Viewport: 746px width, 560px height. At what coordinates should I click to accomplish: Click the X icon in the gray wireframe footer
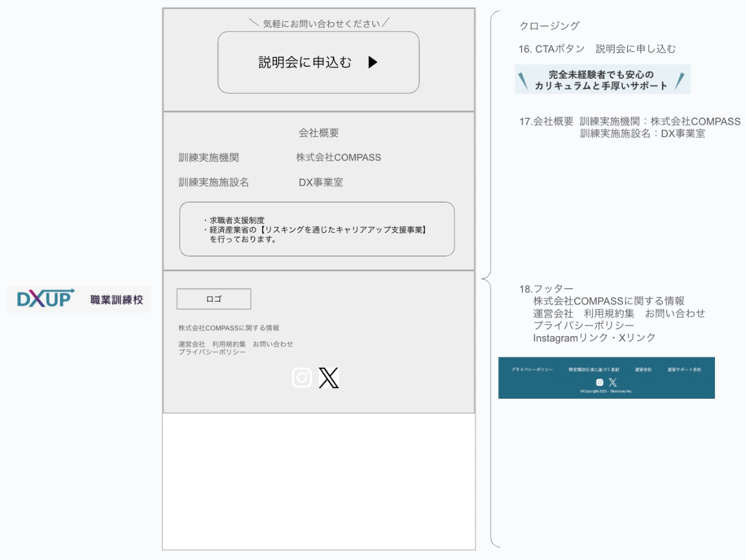tap(328, 378)
